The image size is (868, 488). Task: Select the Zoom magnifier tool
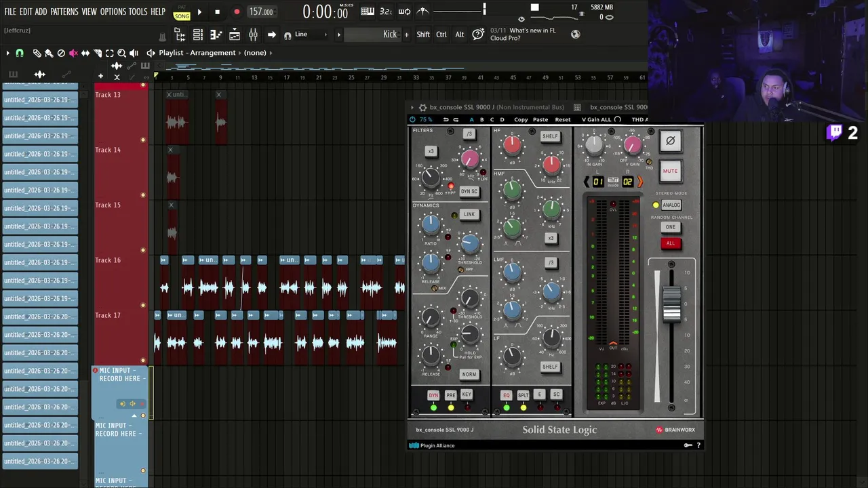pos(122,53)
